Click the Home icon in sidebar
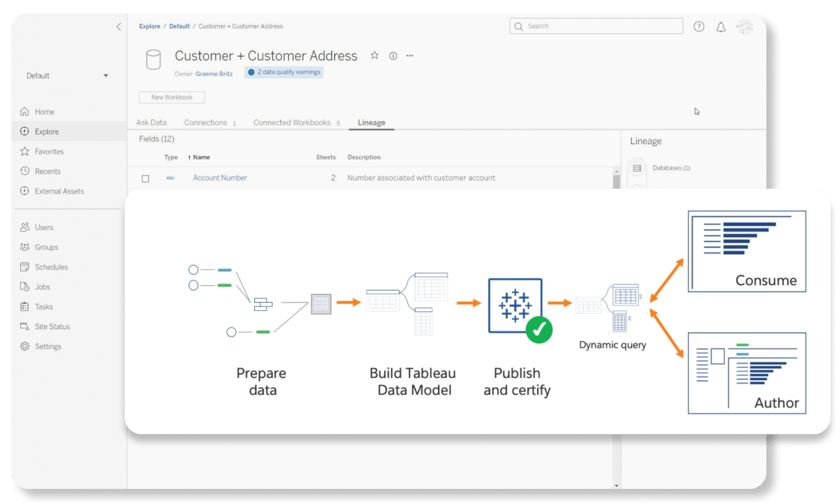The width and height of the screenshot is (840, 504). [25, 112]
